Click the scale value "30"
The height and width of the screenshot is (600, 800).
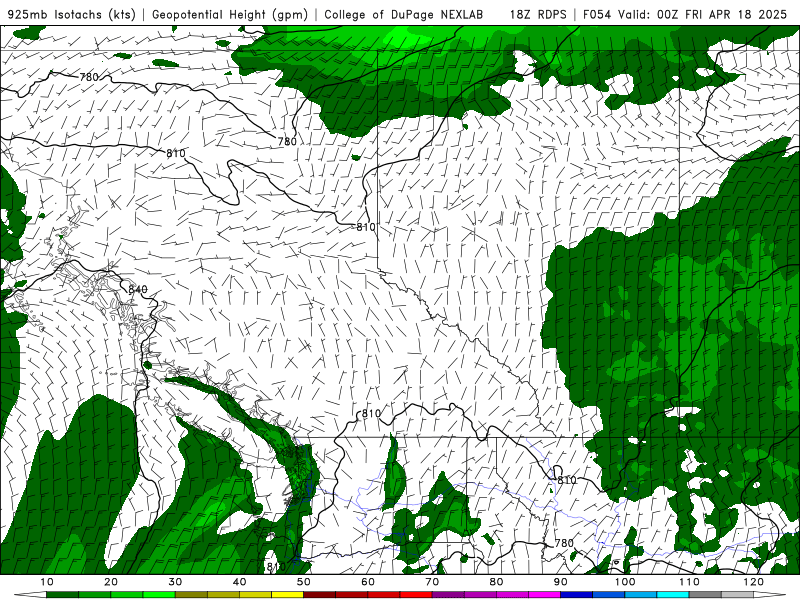point(175,582)
